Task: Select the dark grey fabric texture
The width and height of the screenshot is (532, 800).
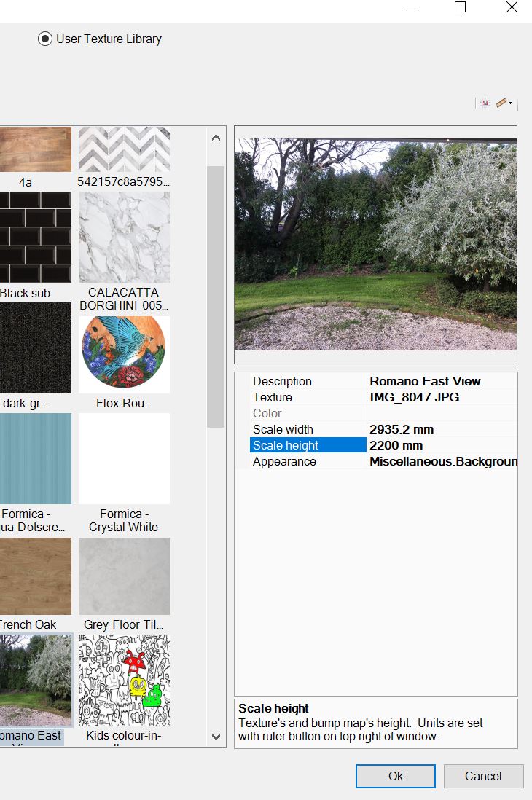Action: (x=35, y=348)
